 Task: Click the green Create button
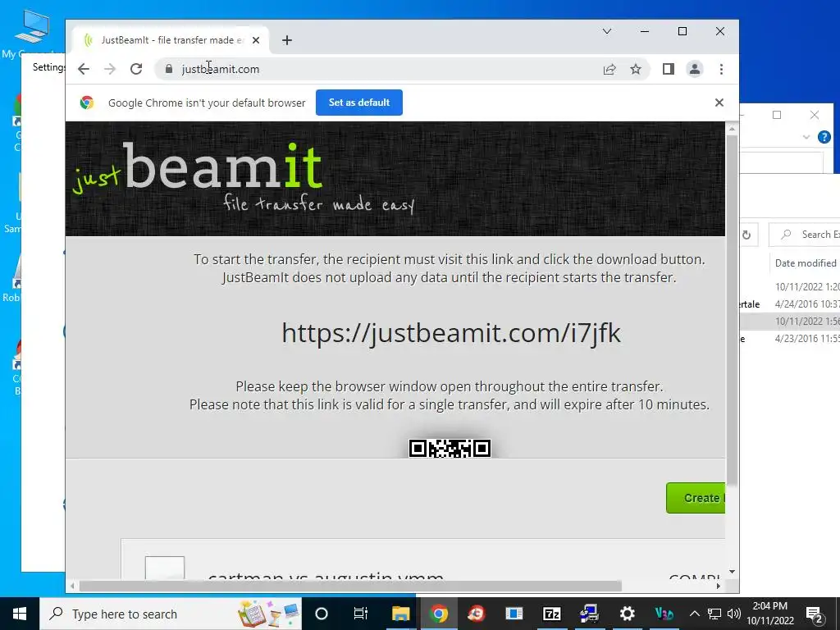point(696,498)
